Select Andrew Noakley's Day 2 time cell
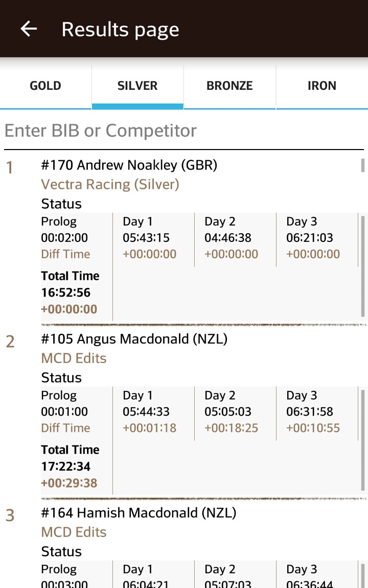The image size is (368, 588). 228,238
